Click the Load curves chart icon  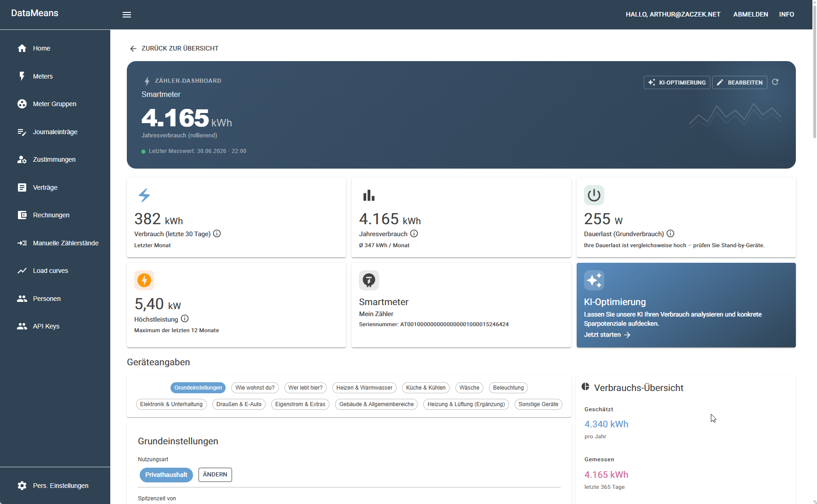pyautogui.click(x=22, y=271)
